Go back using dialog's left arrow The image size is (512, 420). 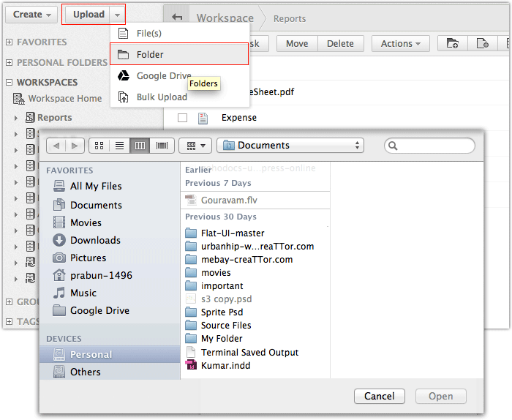click(x=57, y=146)
